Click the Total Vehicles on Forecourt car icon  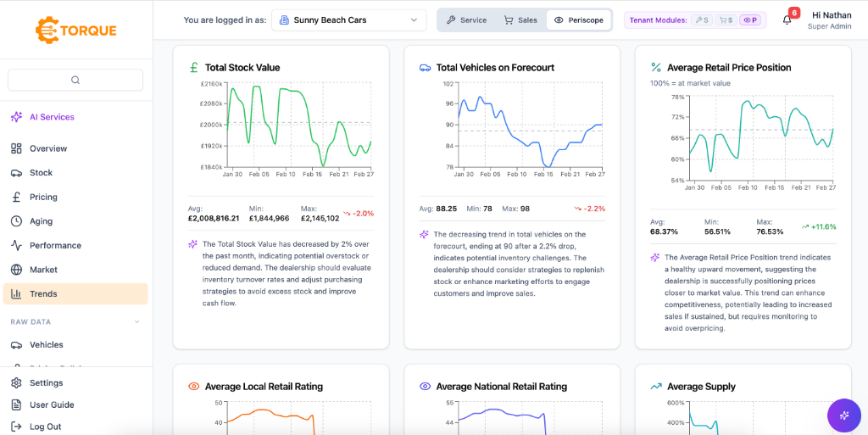[425, 68]
